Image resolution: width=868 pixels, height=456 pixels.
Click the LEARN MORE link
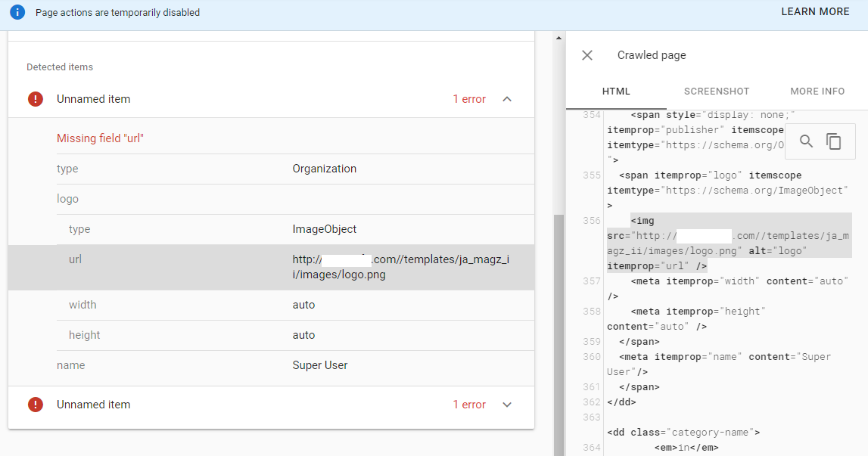click(815, 12)
